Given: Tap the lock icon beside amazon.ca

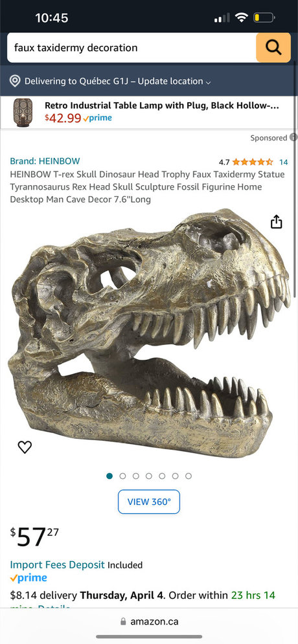Looking at the screenshot, I should click(x=123, y=621).
